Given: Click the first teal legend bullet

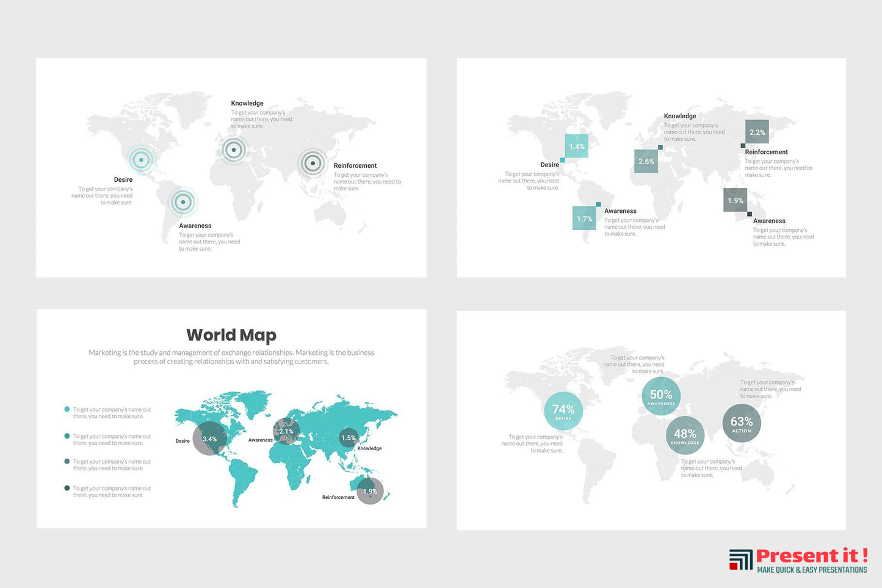Looking at the screenshot, I should pyautogui.click(x=67, y=409).
